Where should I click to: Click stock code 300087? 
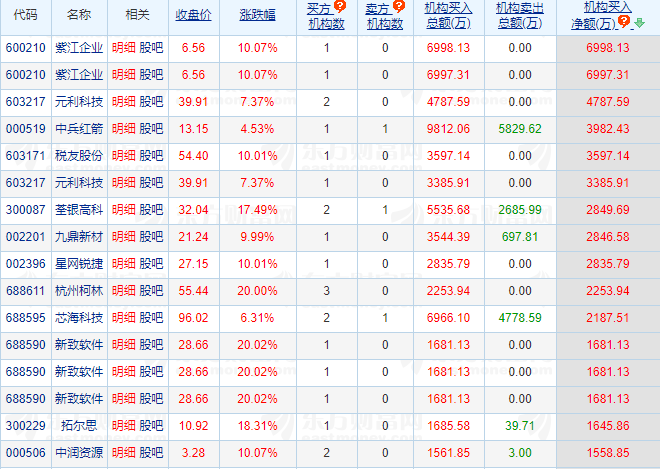[x=26, y=210]
